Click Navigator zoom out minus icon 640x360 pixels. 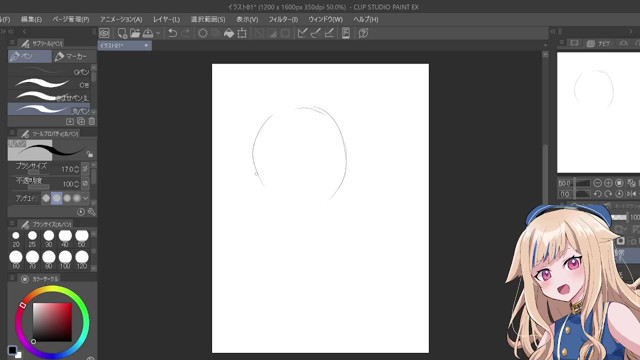pos(597,183)
